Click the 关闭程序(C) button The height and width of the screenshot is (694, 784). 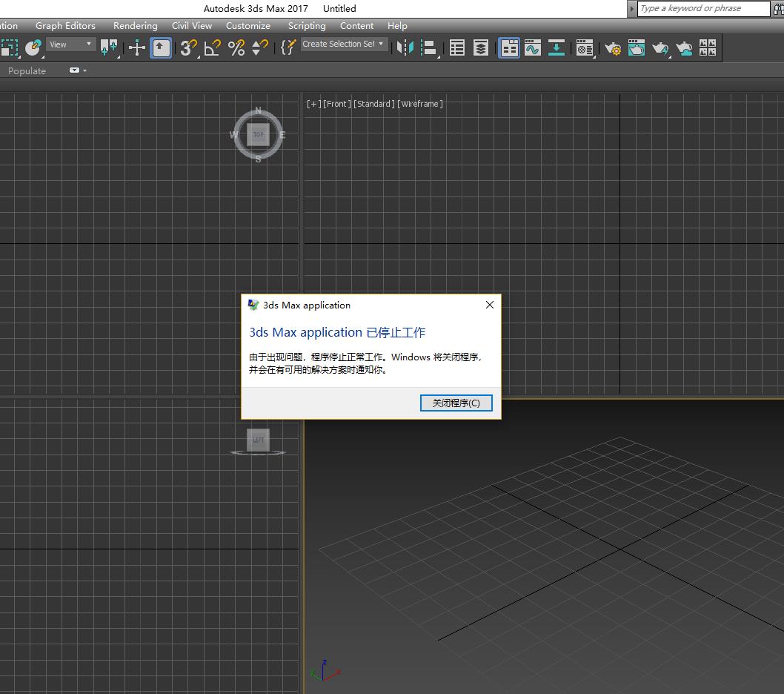pos(456,403)
